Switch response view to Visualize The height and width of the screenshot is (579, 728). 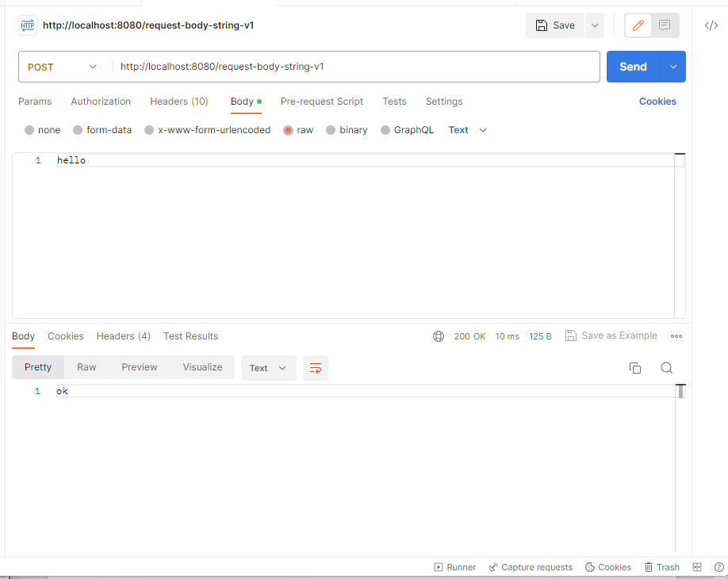coord(202,367)
